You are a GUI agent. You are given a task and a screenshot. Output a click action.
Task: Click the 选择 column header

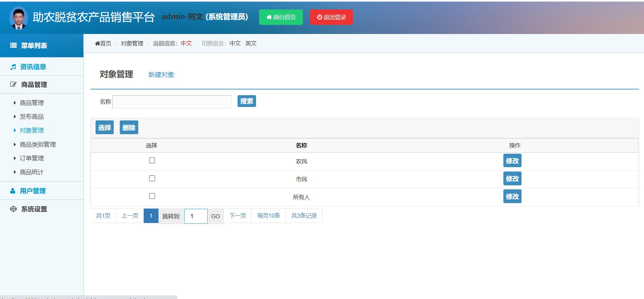[x=151, y=145]
